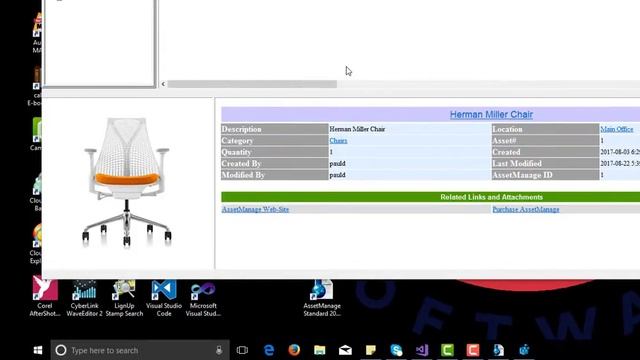Open the rightmost blue taskbar icon
The height and width of the screenshot is (360, 640).
(524, 350)
